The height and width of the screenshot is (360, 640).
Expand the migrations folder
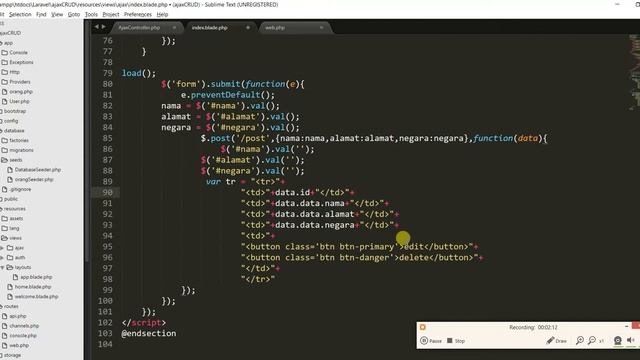pos(18,150)
